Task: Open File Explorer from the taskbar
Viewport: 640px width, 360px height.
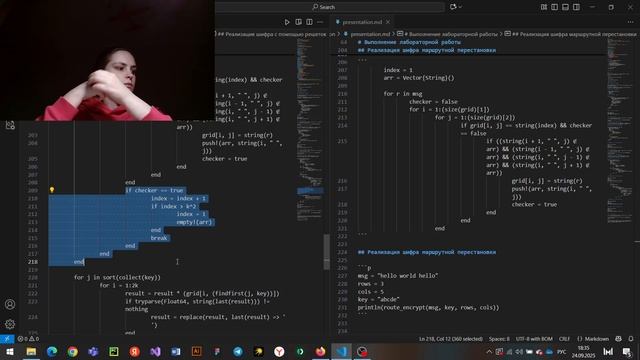Action: coord(31,351)
